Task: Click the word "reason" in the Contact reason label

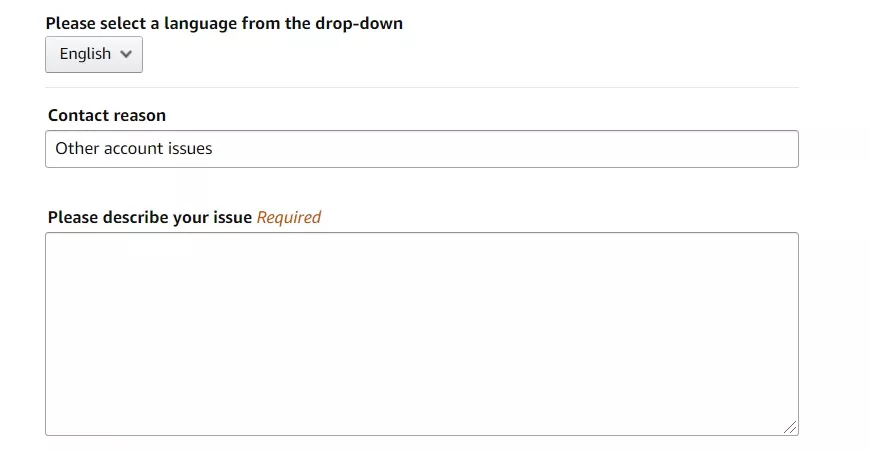Action: (x=140, y=116)
